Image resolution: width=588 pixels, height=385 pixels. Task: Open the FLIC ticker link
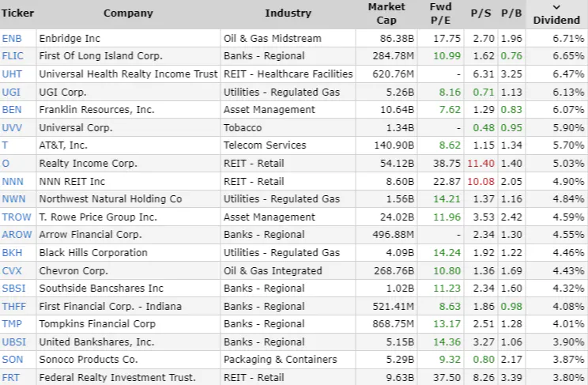tap(13, 56)
